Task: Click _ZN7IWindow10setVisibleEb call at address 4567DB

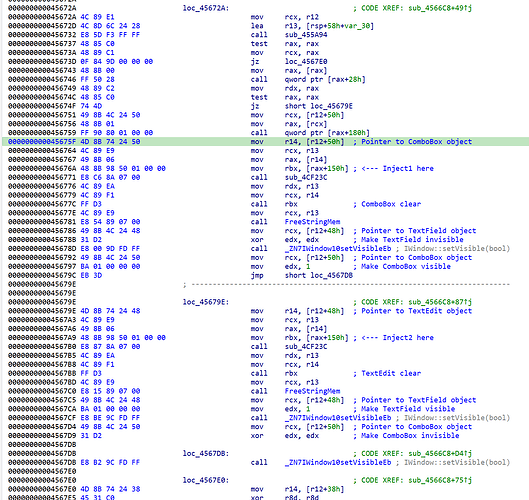Action: (x=338, y=462)
